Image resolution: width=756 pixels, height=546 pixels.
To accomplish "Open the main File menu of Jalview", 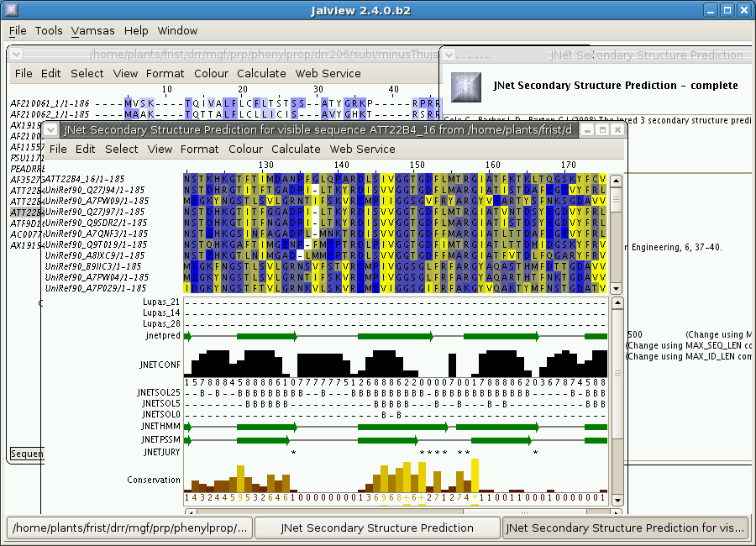I will (18, 31).
